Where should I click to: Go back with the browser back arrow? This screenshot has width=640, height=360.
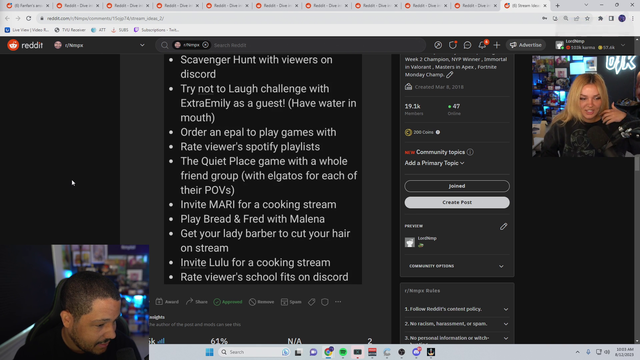pyautogui.click(x=7, y=18)
